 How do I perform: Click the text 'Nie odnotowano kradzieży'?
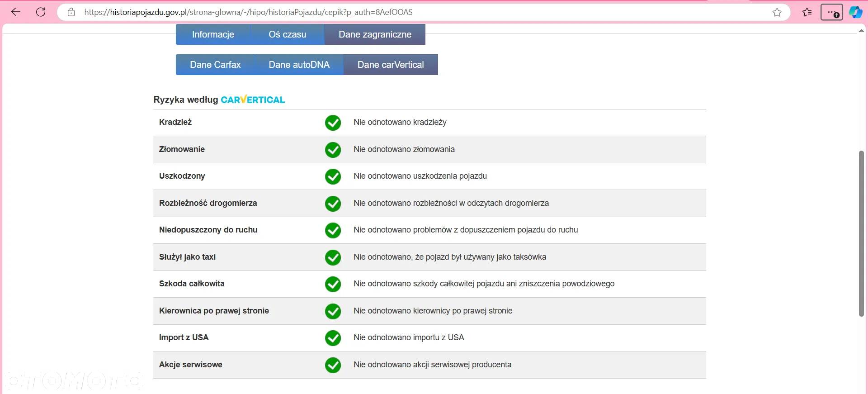click(x=400, y=122)
